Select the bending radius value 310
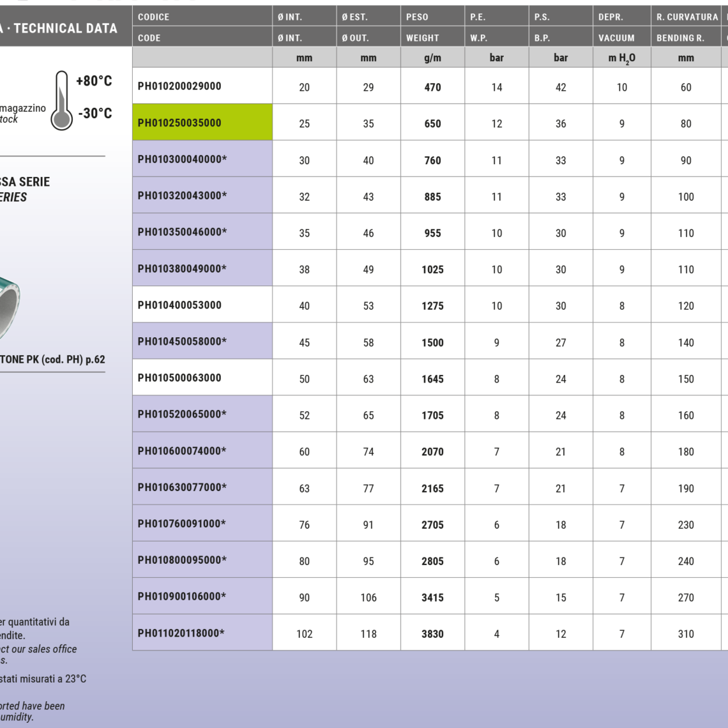 [686, 634]
